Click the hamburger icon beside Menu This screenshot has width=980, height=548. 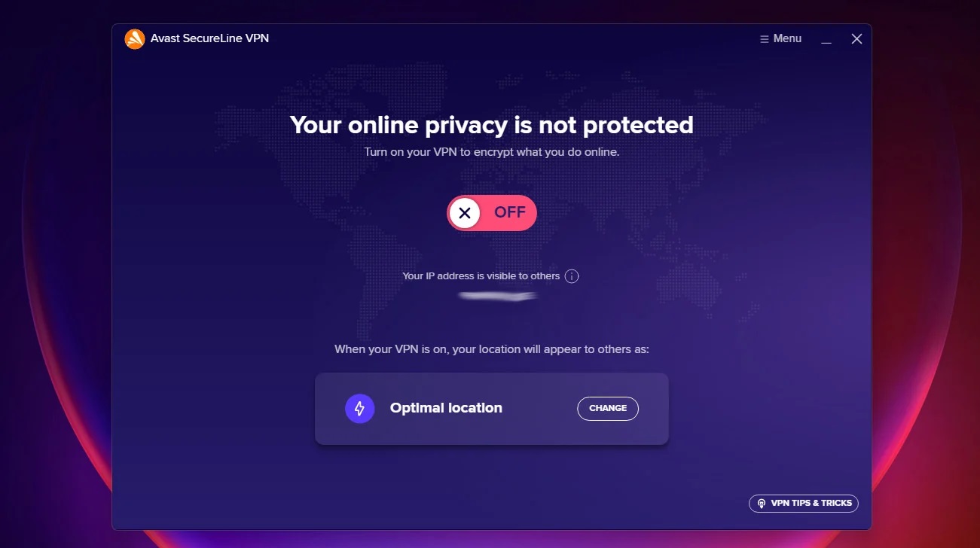tap(764, 38)
